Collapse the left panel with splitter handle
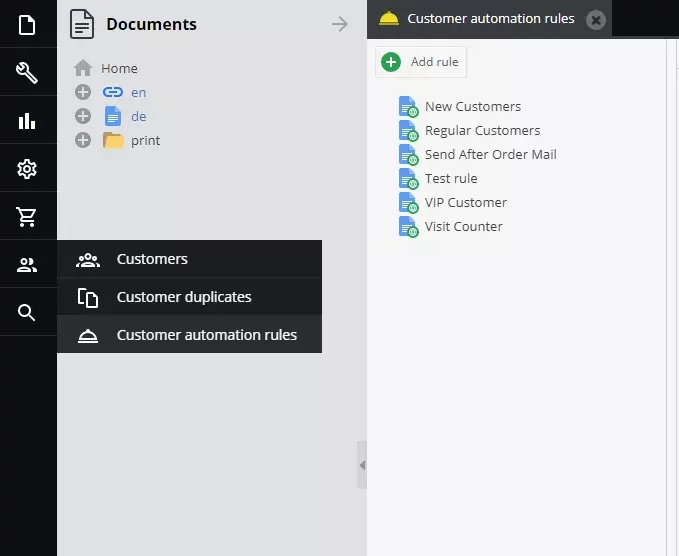 pos(362,465)
